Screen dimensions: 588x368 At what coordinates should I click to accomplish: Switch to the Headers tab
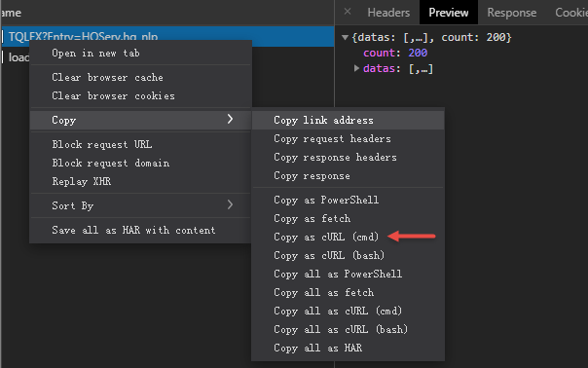pos(388,13)
